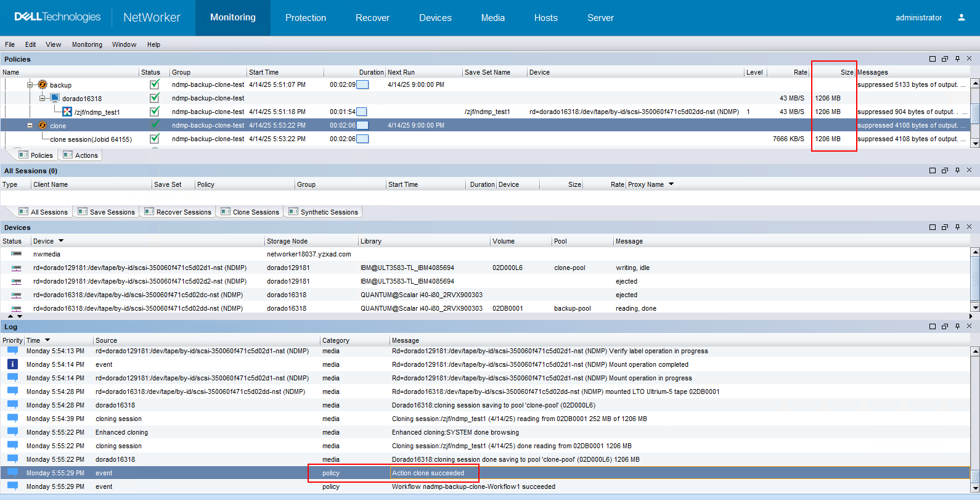Click the status checkmark on the backup row
The width and height of the screenshot is (980, 500).
coord(155,84)
